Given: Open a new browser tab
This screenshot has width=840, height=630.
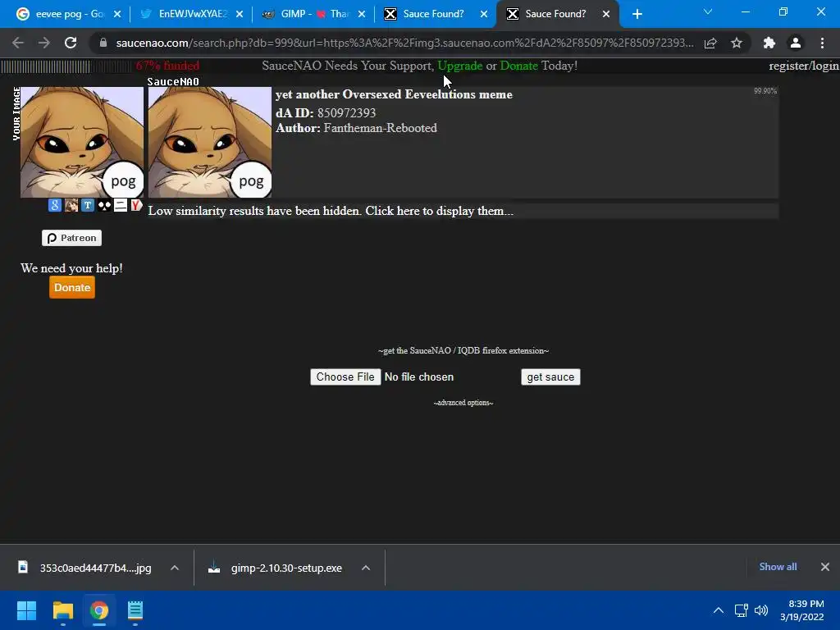Looking at the screenshot, I should coord(637,14).
